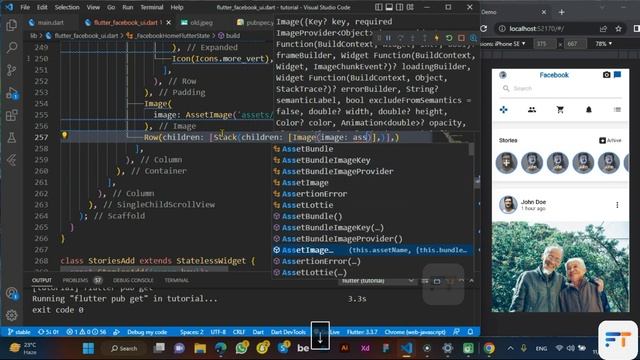The image size is (640, 360).
Task: Click the Hot Reload lightning icon
Action: tap(436, 38)
